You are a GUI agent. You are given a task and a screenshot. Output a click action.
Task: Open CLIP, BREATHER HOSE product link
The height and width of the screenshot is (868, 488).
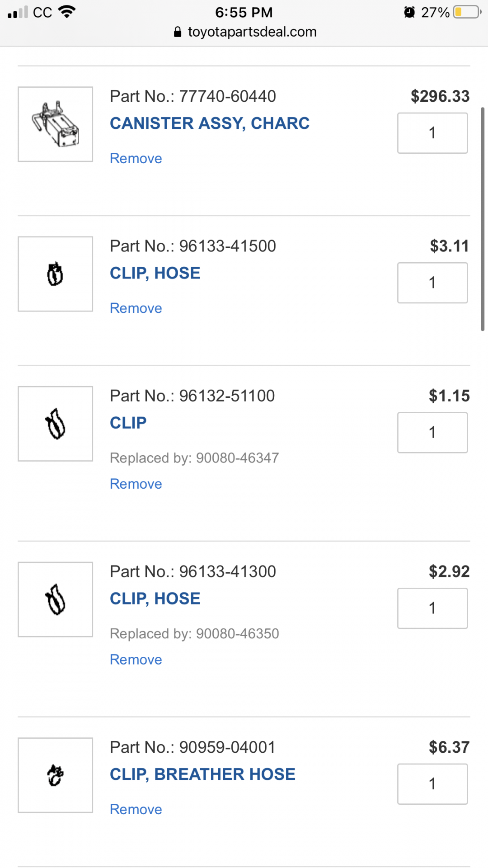pyautogui.click(x=202, y=774)
